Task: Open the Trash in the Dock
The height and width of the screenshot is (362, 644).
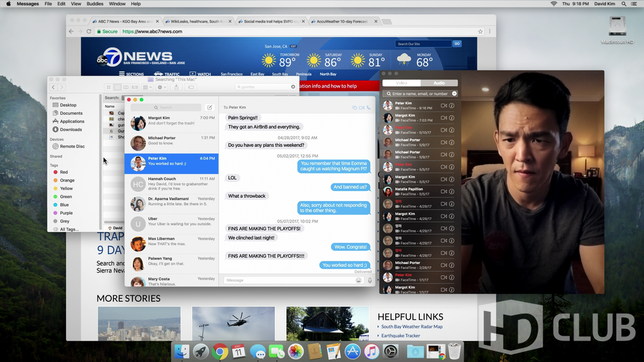Action: (454, 352)
